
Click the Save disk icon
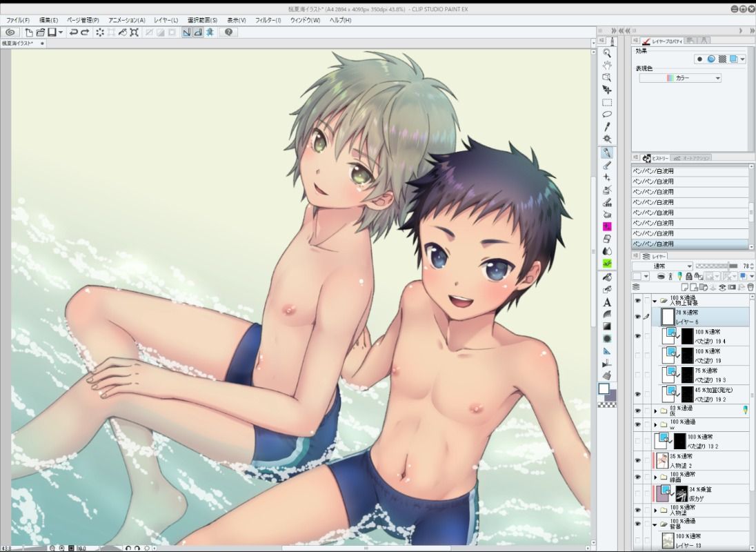click(52, 32)
